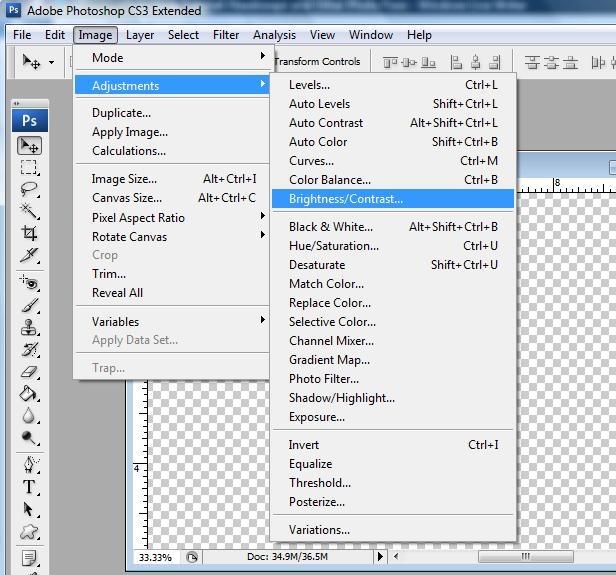Screen dimensions: 616x575
Task: Expand Pixel Aspect Ratio submenu
Action: tap(172, 218)
